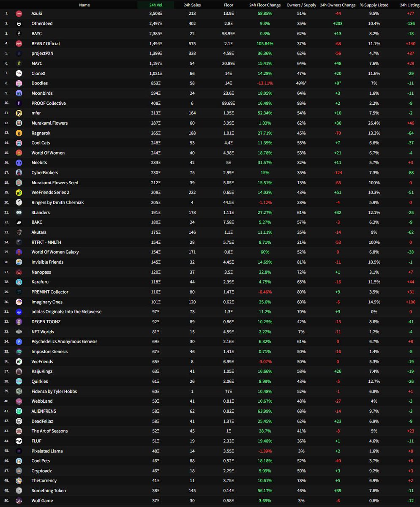
Task: Click the 3Landers collection icon
Action: (x=19, y=213)
